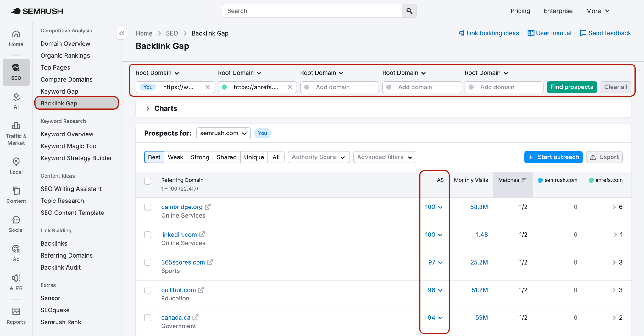Open the SEO section in the left rail
Image resolution: width=644 pixels, height=336 pixels.
[16, 72]
